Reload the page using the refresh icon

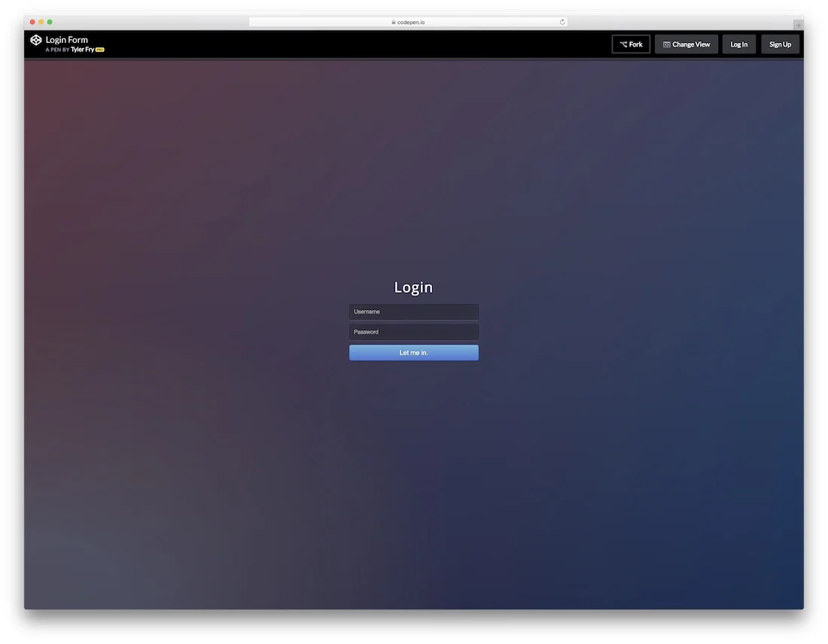point(562,22)
